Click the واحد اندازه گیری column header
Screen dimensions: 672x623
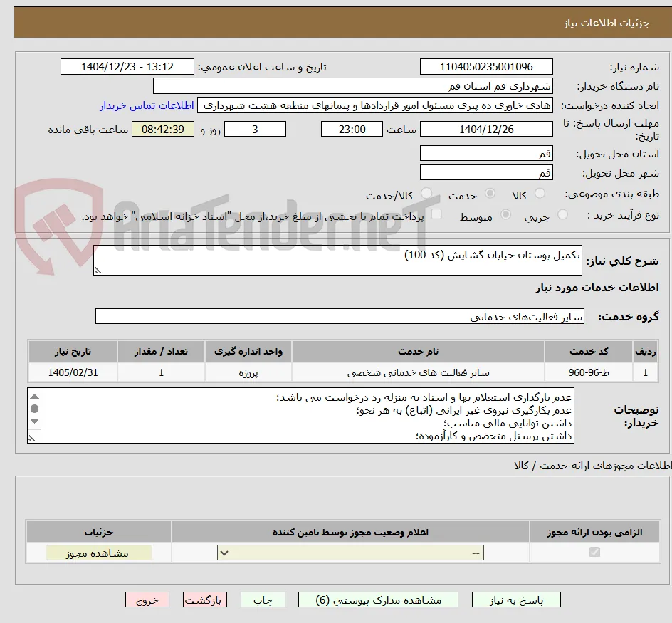pos(248,352)
